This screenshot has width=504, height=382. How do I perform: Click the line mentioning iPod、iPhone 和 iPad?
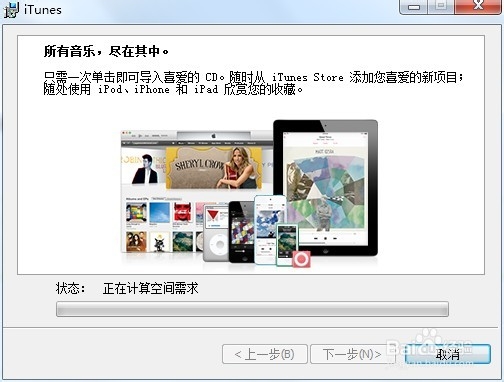173,90
